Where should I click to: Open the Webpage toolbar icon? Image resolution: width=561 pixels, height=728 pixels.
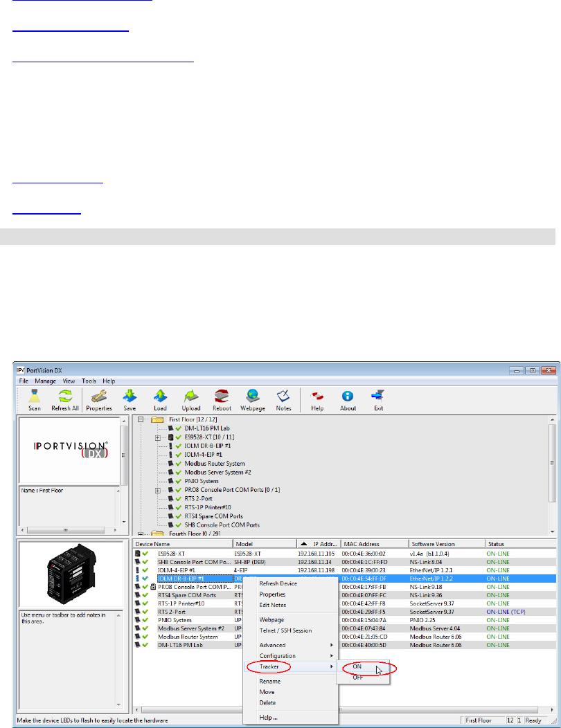tap(252, 400)
